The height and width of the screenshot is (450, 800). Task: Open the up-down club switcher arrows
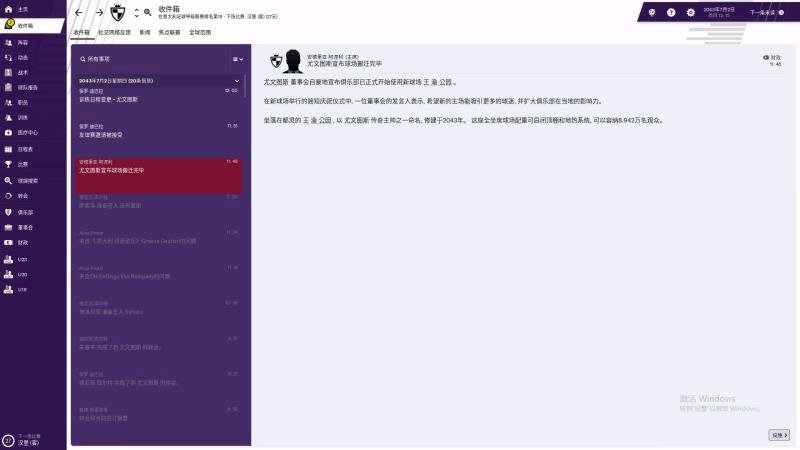pyautogui.click(x=136, y=13)
